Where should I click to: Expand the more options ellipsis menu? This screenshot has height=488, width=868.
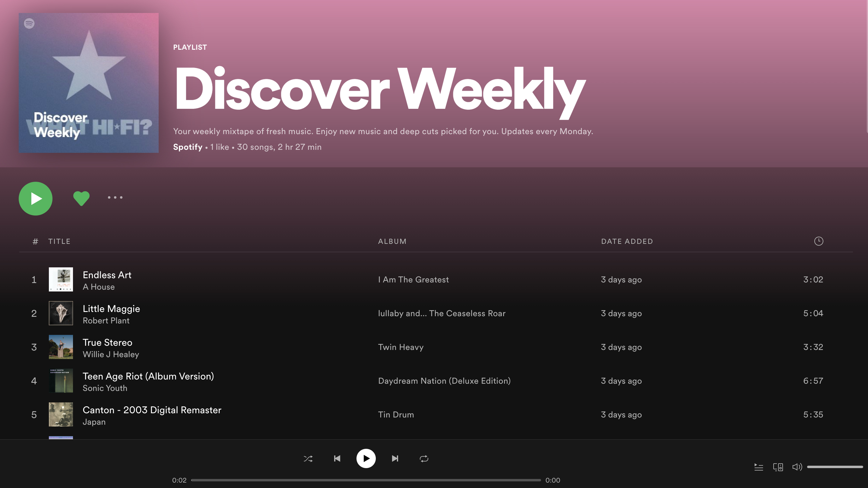point(115,198)
